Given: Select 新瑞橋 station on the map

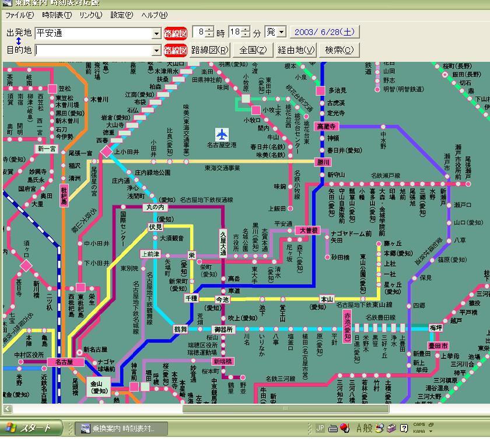Looking at the screenshot, I should tap(223, 362).
